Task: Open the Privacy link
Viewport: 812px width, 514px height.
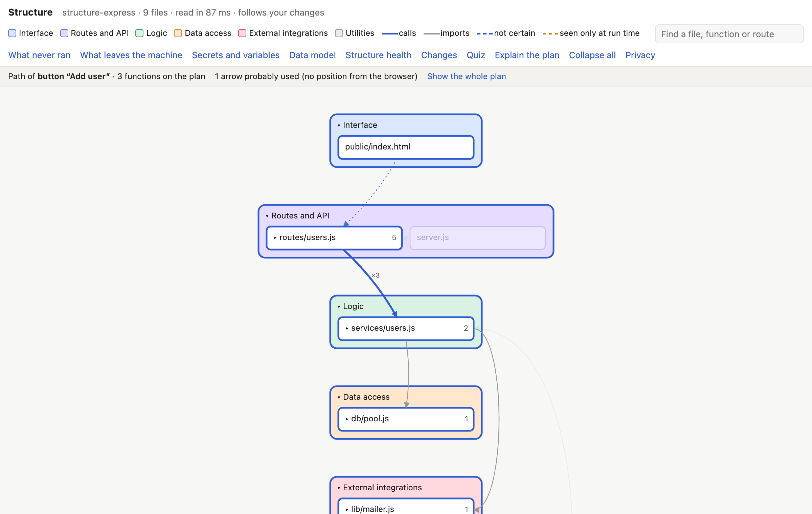Action: [640, 55]
